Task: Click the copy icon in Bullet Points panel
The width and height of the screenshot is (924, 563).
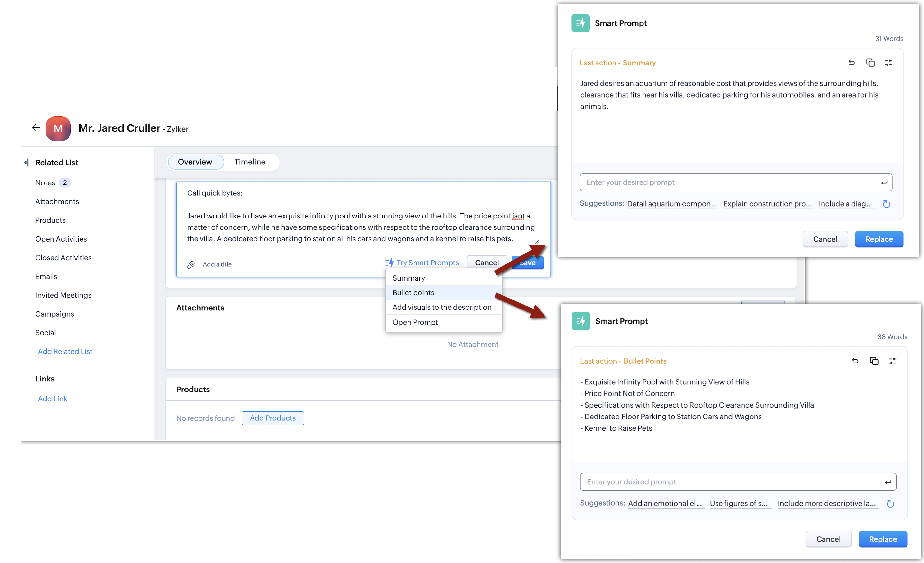Action: click(874, 361)
